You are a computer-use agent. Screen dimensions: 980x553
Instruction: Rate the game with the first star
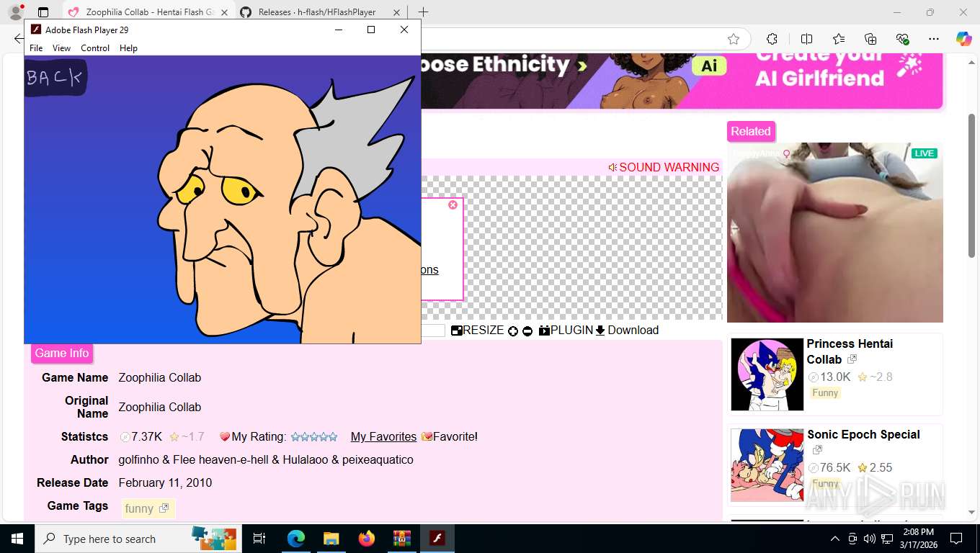point(295,437)
